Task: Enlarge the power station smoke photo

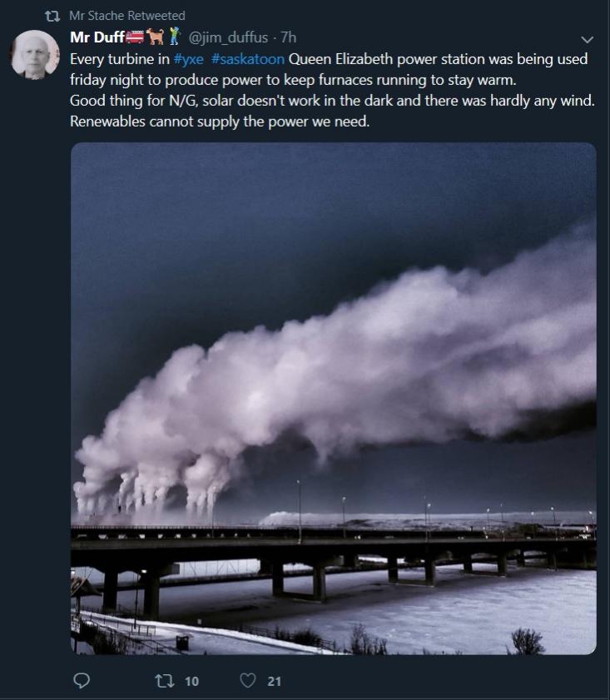Action: click(333, 398)
